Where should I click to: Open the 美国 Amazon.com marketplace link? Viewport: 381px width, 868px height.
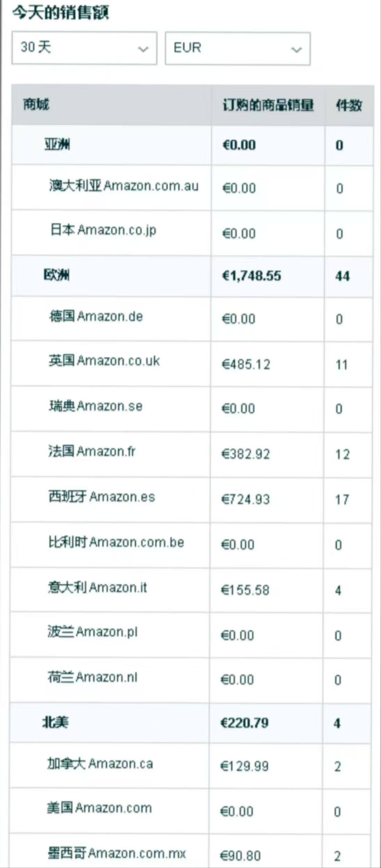[100, 808]
